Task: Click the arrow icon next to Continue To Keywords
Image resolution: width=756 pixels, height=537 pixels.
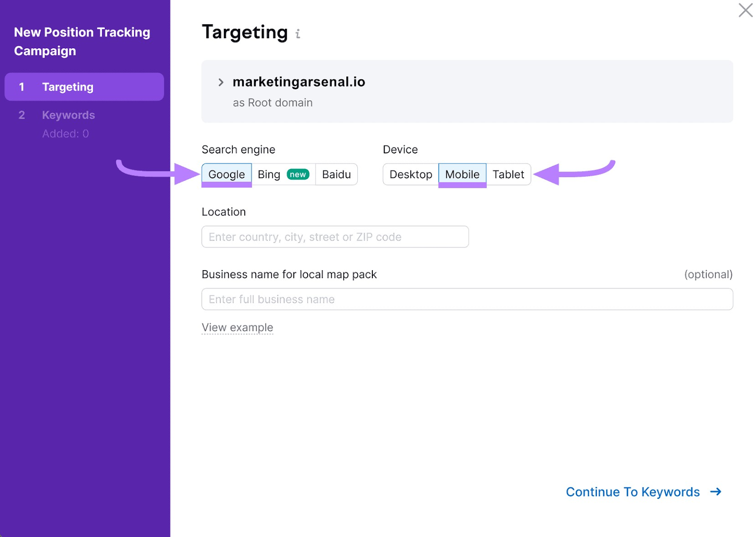Action: [715, 492]
